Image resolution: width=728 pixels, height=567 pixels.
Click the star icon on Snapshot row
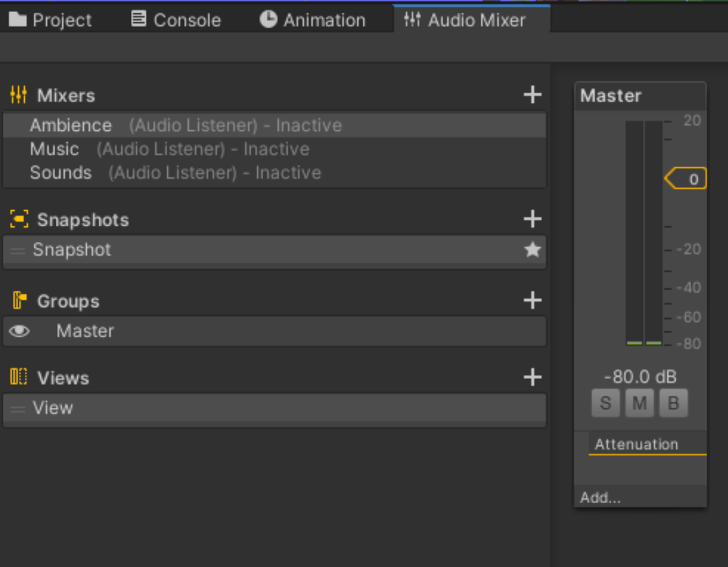coord(532,251)
